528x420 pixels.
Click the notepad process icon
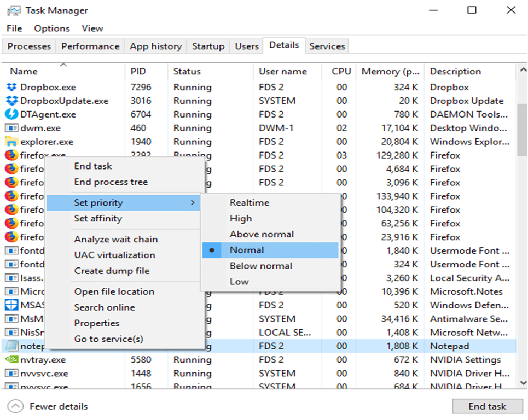[11, 346]
